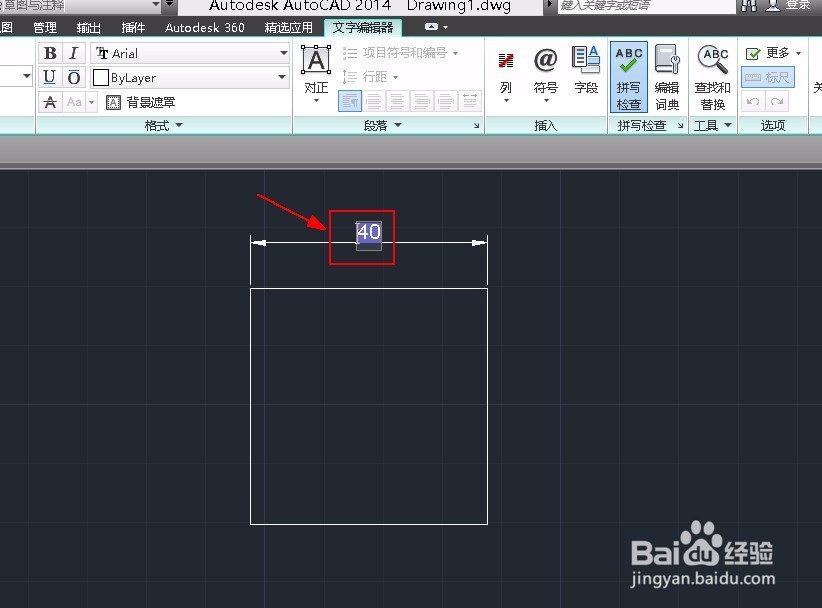Select left align paragraph icon
The image size is (822, 608).
(374, 101)
